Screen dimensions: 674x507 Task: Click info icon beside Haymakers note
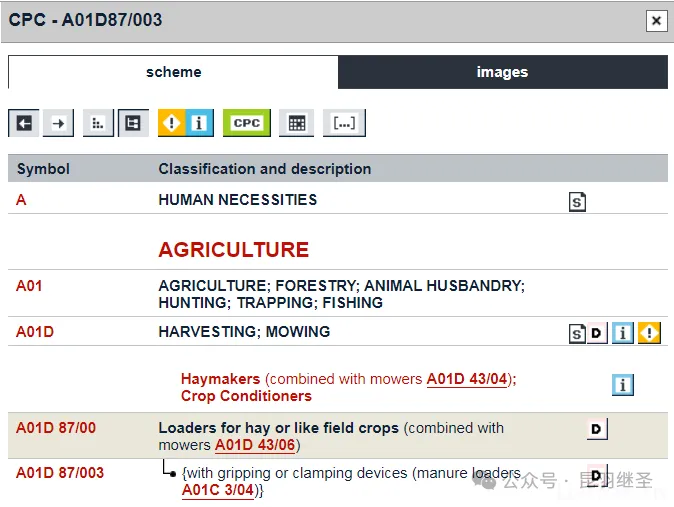point(623,384)
